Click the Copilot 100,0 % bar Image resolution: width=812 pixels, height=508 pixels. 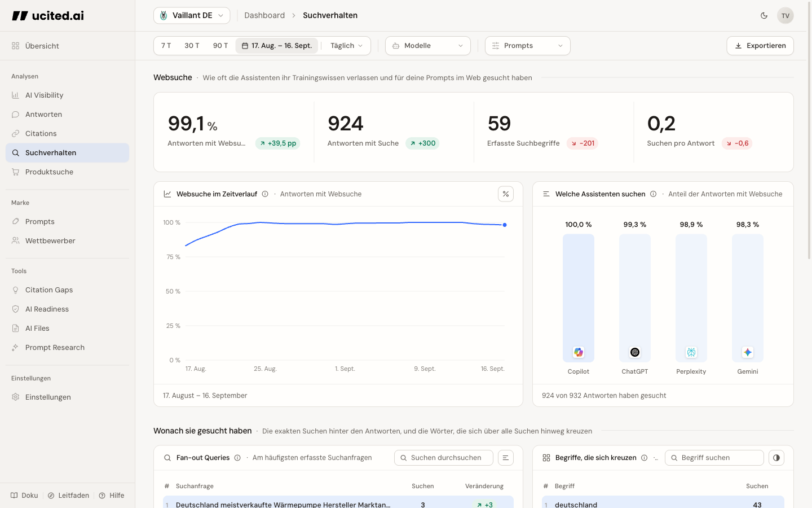click(x=579, y=298)
